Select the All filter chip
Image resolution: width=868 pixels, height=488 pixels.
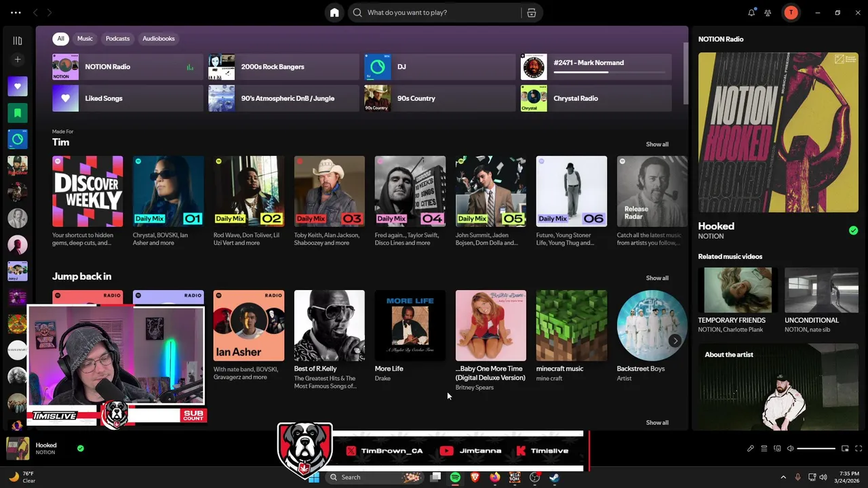coord(60,39)
